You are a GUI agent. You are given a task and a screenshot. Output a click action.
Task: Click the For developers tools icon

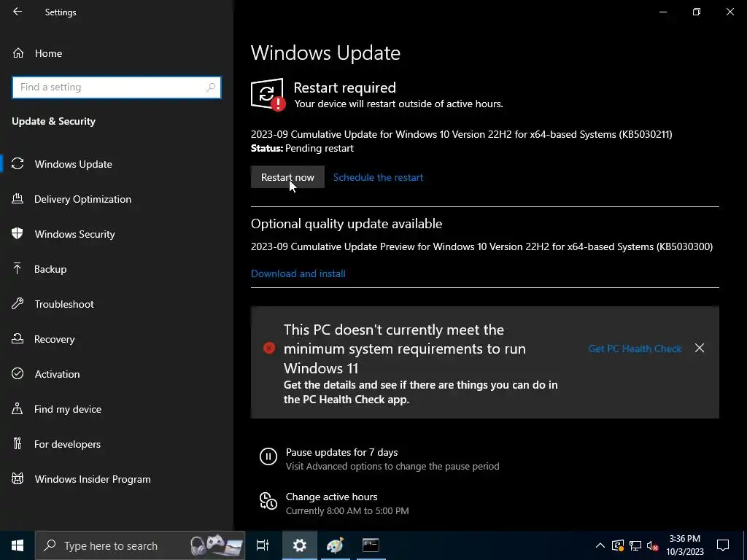(x=18, y=443)
